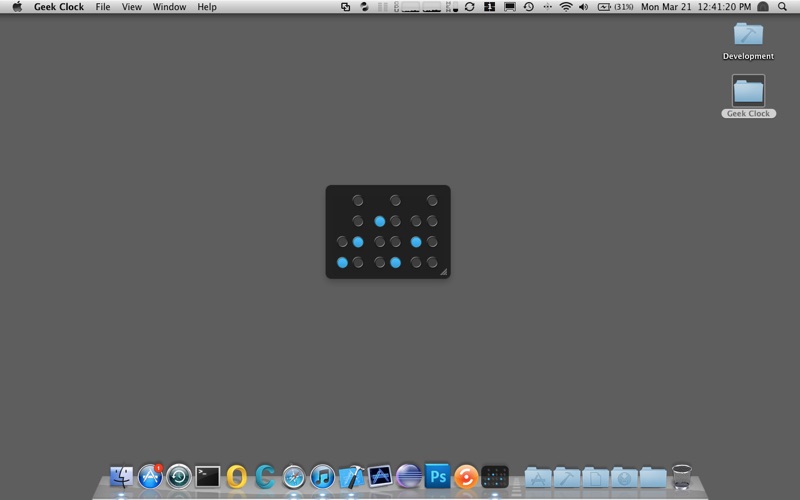Open Xcode from the dock

[352, 477]
